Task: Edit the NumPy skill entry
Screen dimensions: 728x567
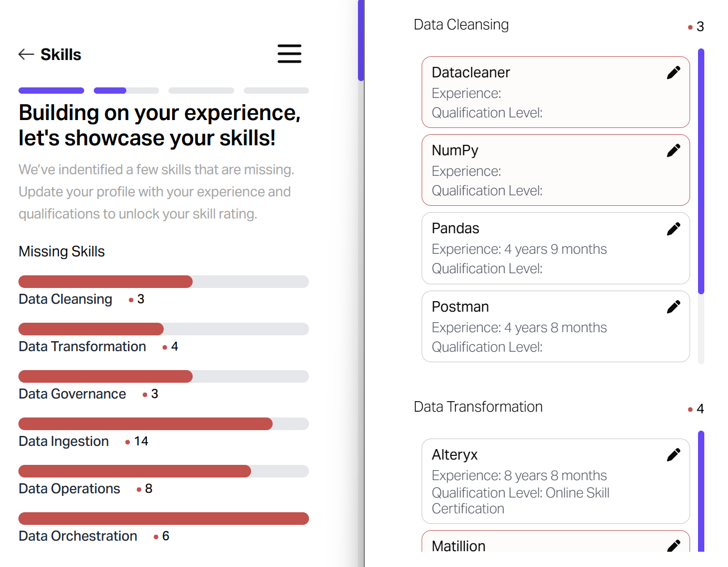Action: click(x=673, y=151)
